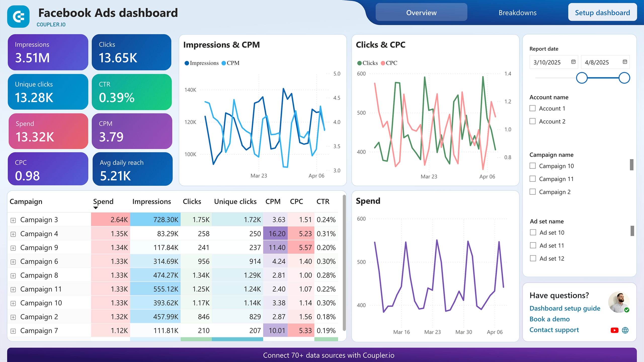Open the Book a demo link
This screenshot has height=362, width=644.
click(x=550, y=319)
